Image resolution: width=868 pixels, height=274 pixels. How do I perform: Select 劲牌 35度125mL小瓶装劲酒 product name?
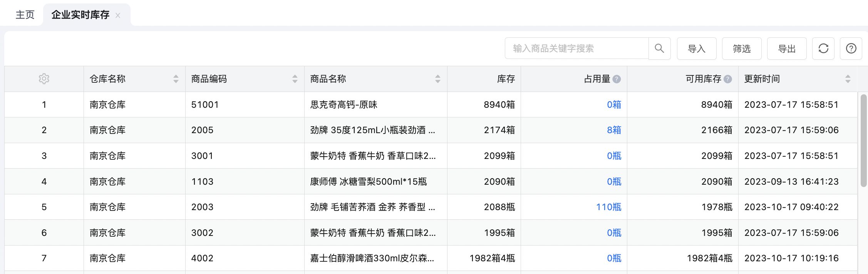coord(372,130)
